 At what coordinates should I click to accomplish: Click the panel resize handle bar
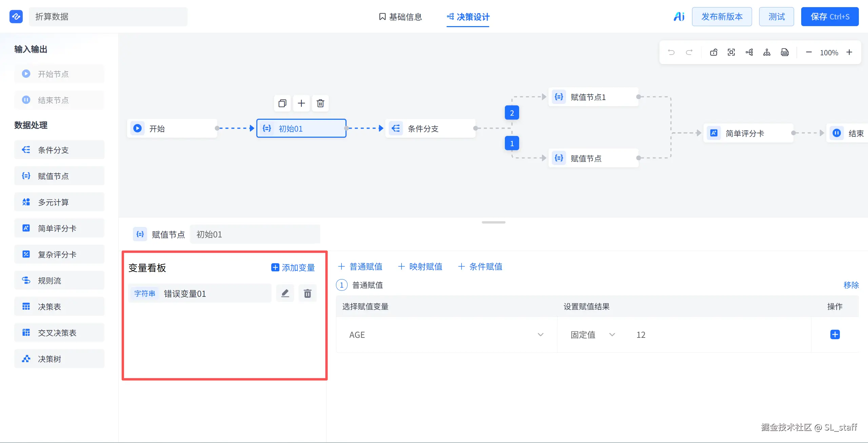click(x=494, y=223)
